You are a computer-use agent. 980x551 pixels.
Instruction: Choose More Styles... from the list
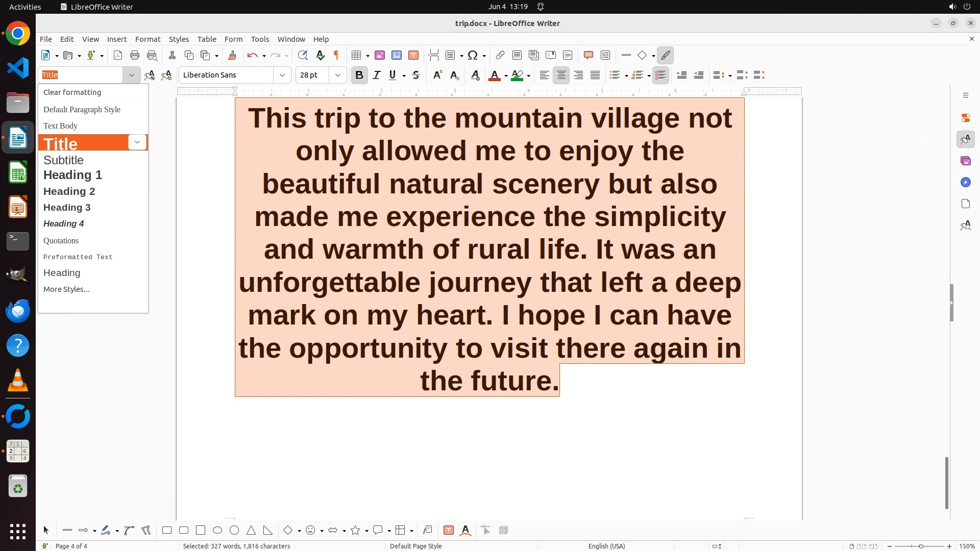pos(66,289)
